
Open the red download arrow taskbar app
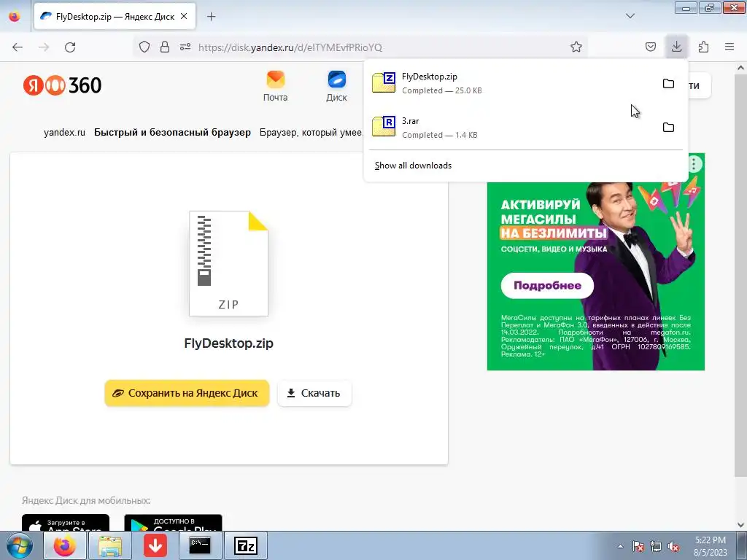pos(155,545)
